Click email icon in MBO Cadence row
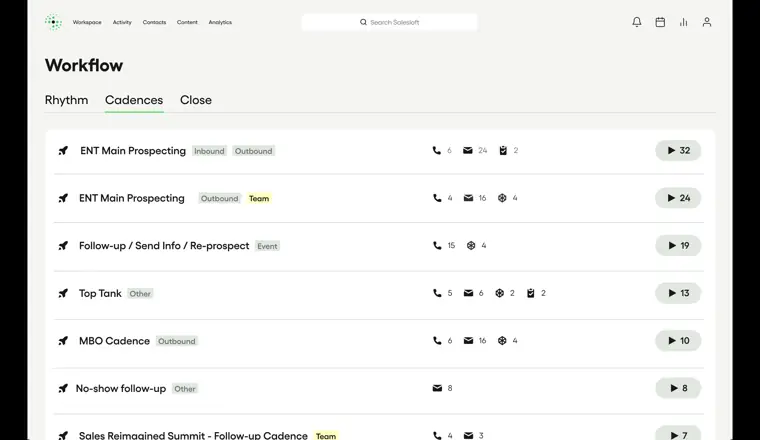Screen dimensions: 760x440 [x=468, y=341]
